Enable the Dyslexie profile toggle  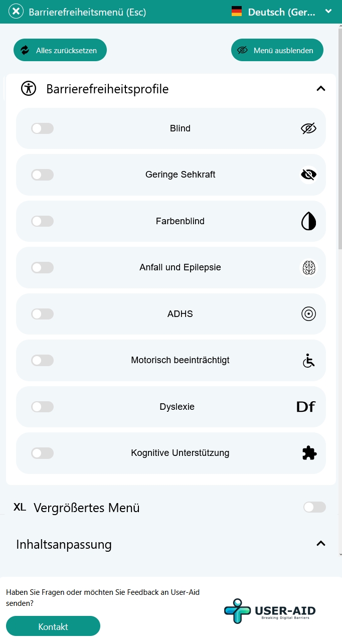pos(43,407)
